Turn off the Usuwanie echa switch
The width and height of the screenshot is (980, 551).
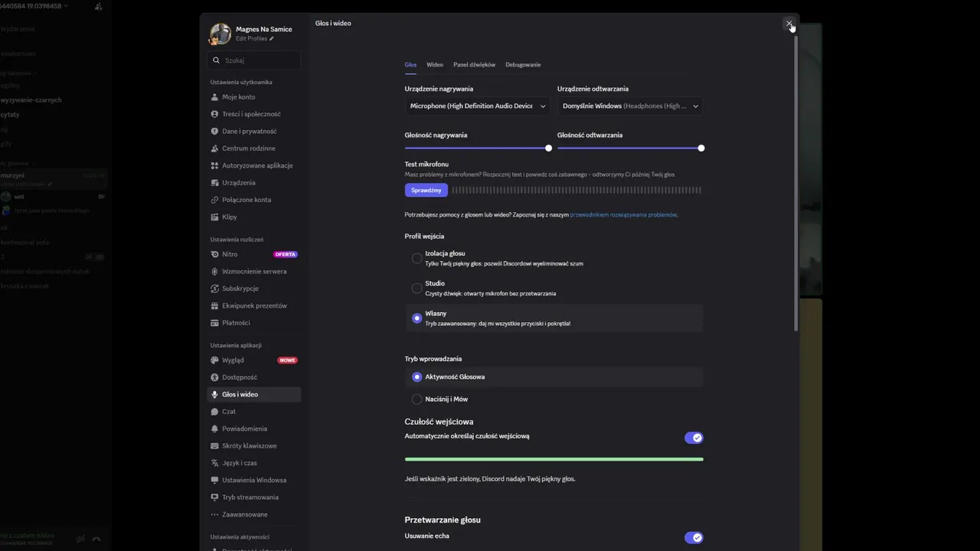(x=693, y=538)
